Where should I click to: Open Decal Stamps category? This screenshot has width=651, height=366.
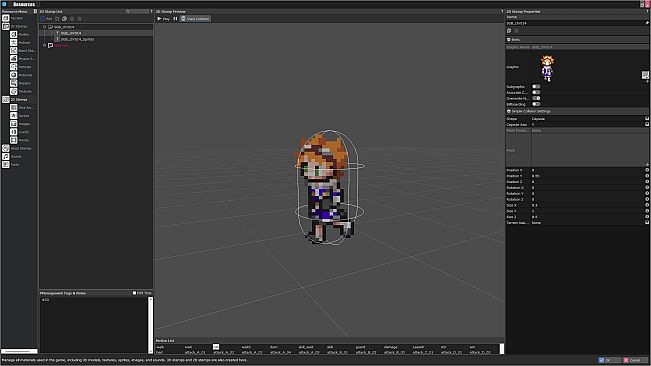17,148
